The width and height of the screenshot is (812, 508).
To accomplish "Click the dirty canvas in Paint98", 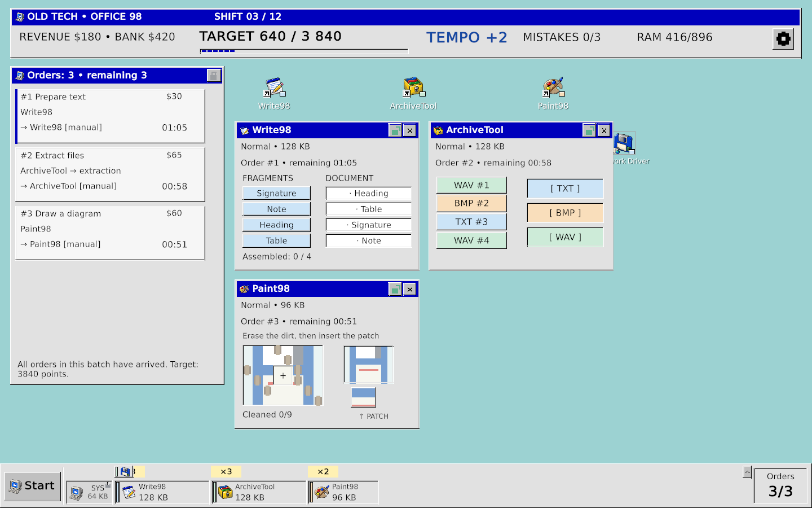I will pos(283,375).
